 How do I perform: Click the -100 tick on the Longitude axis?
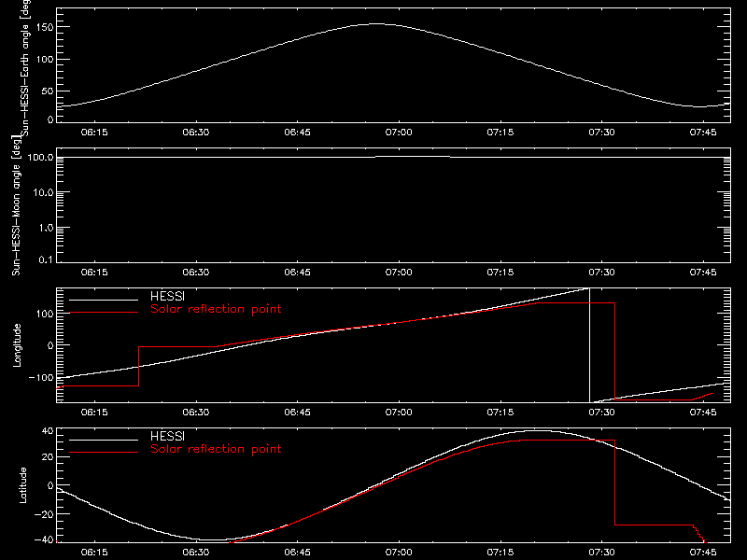pos(41,378)
